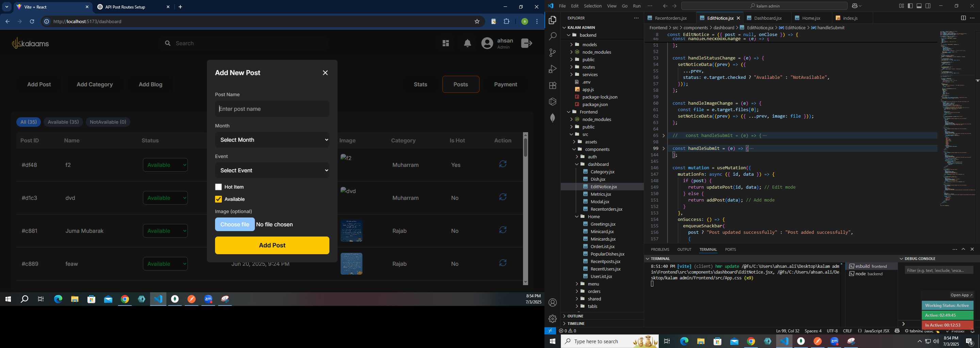Viewport: 980px width, 348px height.
Task: Open status dropdown for post f2
Action: (165, 165)
